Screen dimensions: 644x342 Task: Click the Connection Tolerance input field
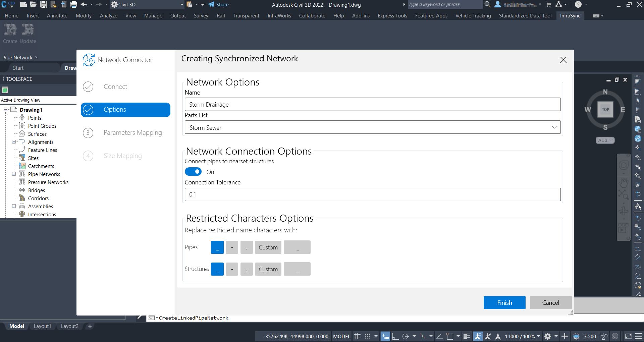click(x=372, y=194)
